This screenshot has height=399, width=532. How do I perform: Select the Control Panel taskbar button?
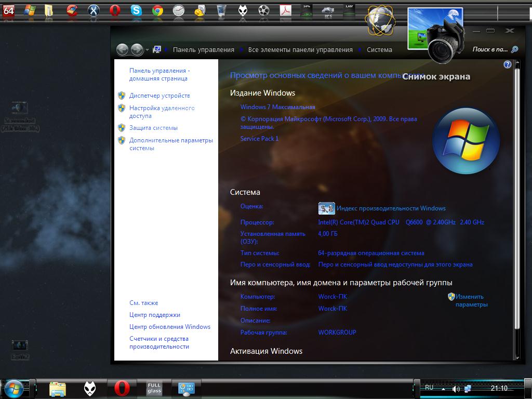[x=187, y=389]
